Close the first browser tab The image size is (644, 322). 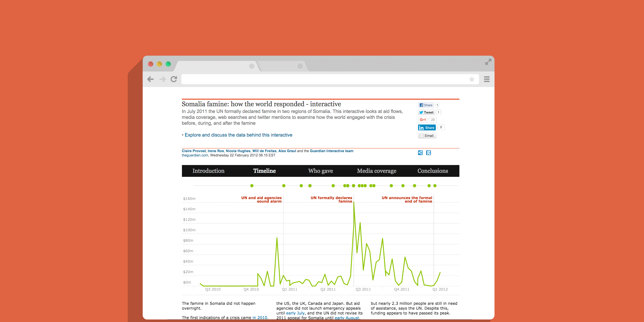(x=252, y=66)
